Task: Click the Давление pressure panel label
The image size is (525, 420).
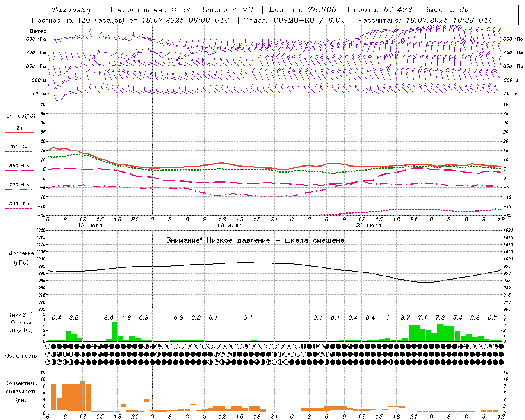Action: tap(21, 253)
